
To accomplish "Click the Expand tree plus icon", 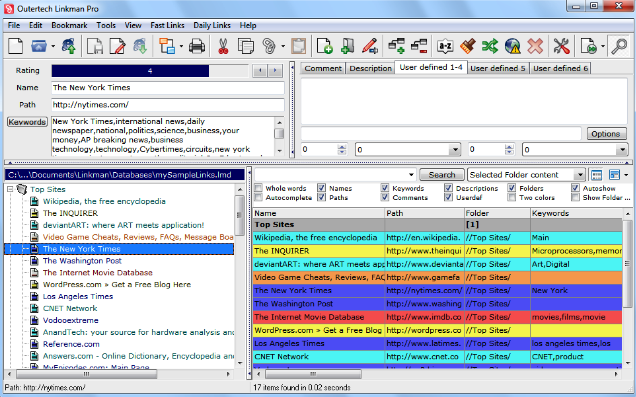I will [396, 46].
